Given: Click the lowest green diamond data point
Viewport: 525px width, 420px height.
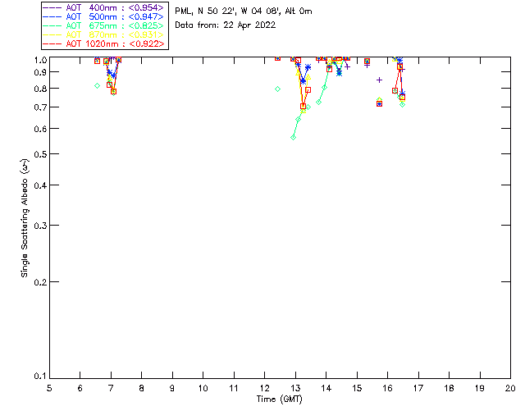Looking at the screenshot, I should (293, 137).
